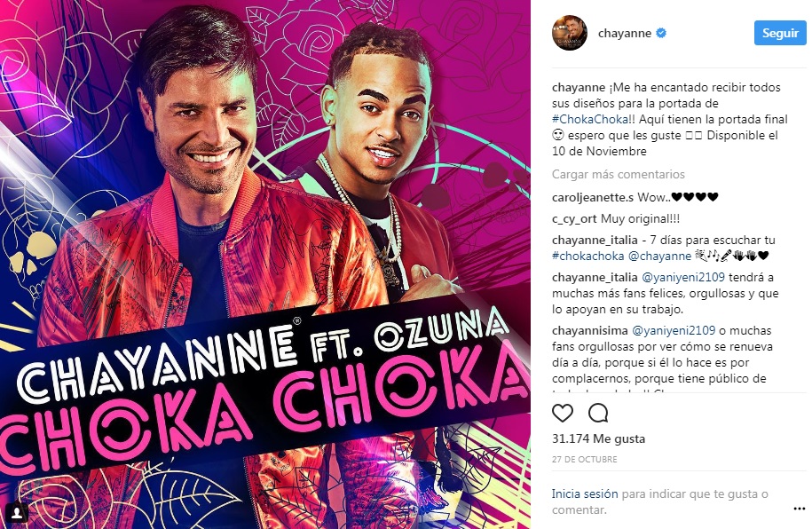Open the @chayanne mention in comment
812x529 pixels.
(x=659, y=256)
